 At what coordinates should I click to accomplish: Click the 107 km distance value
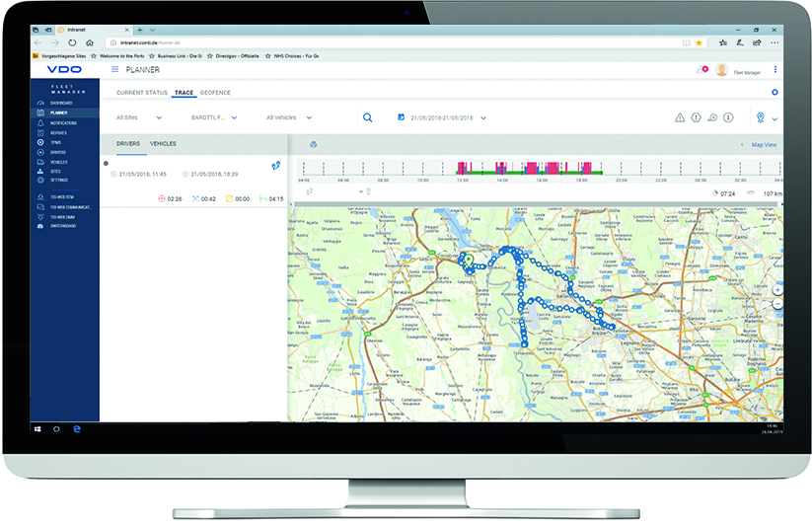pyautogui.click(x=772, y=193)
